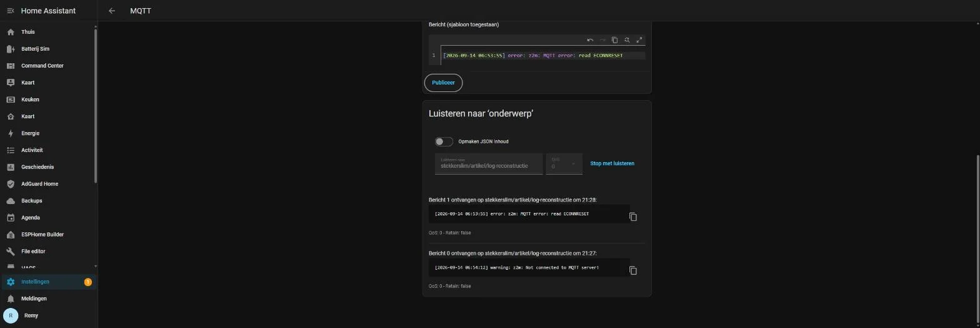Select Geschiedenis menu label
980x328 pixels.
point(37,167)
